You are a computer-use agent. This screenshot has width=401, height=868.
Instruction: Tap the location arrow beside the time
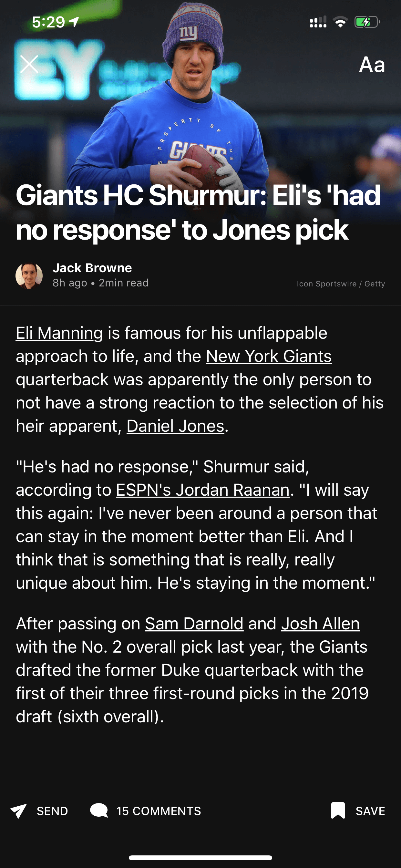tap(74, 22)
